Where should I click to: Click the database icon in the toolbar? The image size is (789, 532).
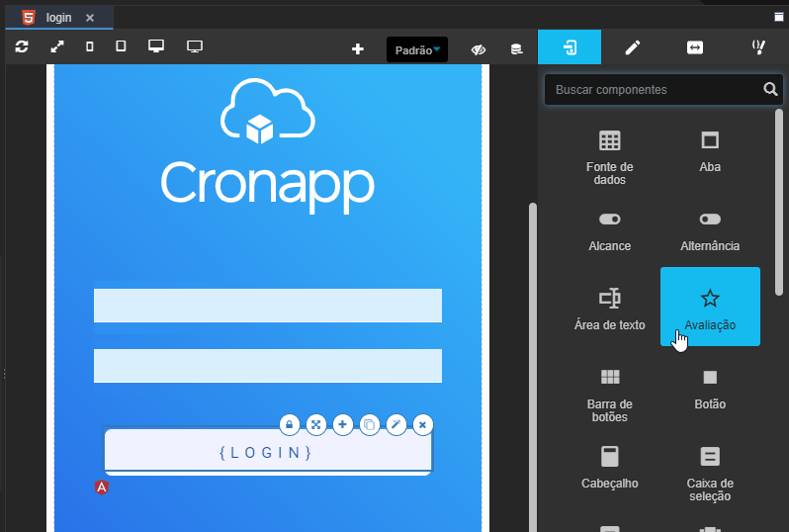tap(516, 48)
